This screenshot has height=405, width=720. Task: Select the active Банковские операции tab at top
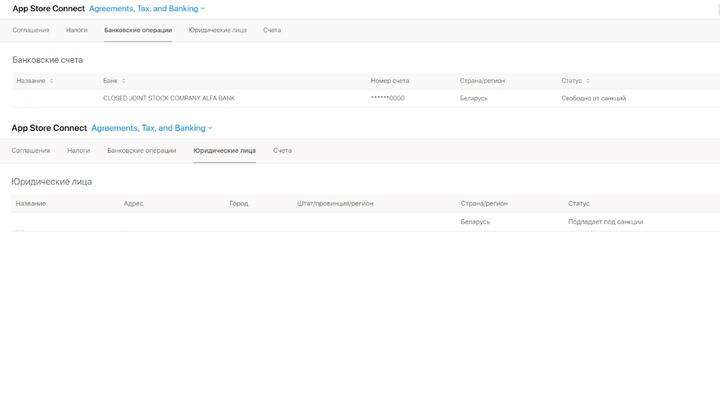[x=138, y=30]
